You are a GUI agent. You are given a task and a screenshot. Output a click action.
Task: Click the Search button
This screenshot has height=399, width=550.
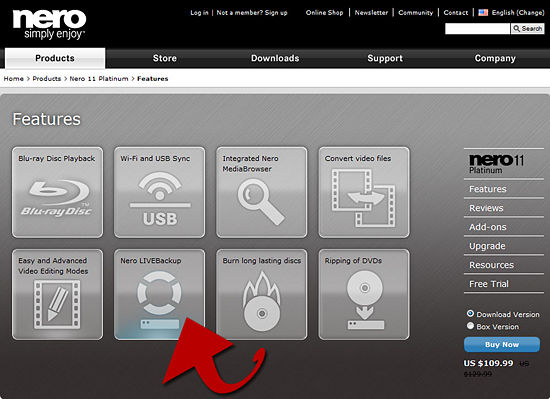coord(528,29)
